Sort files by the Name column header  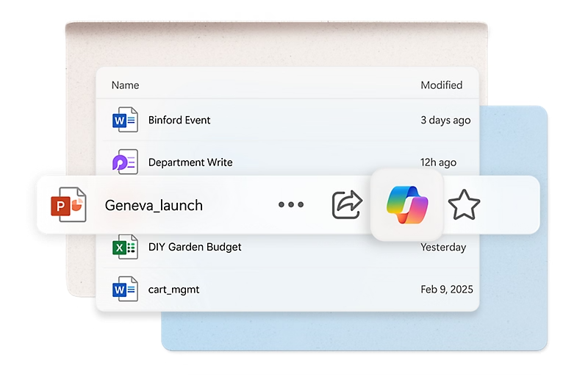pos(125,85)
